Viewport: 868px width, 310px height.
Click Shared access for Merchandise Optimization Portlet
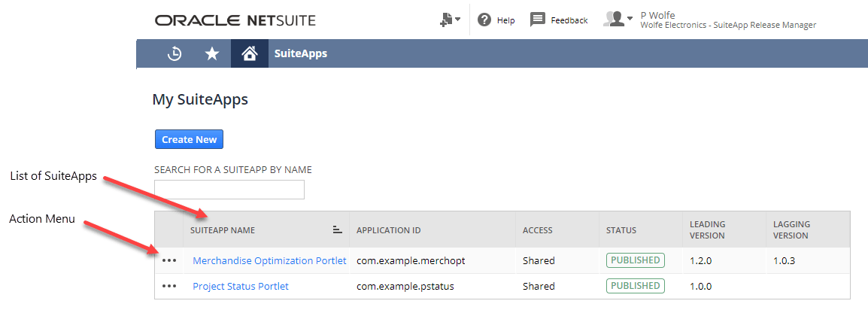539,260
